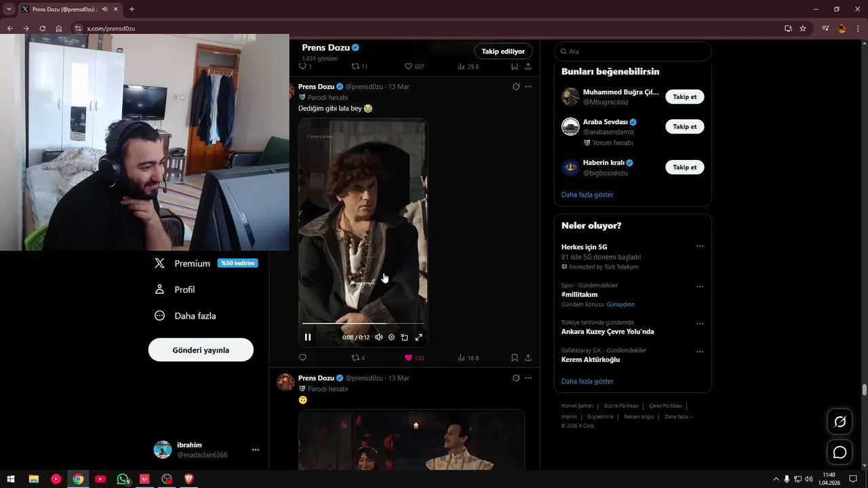Expand video to fullscreen

418,337
